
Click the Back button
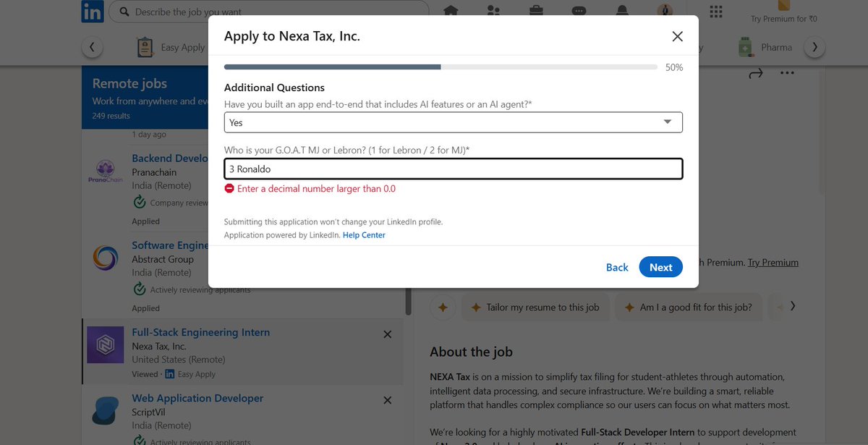(x=617, y=267)
